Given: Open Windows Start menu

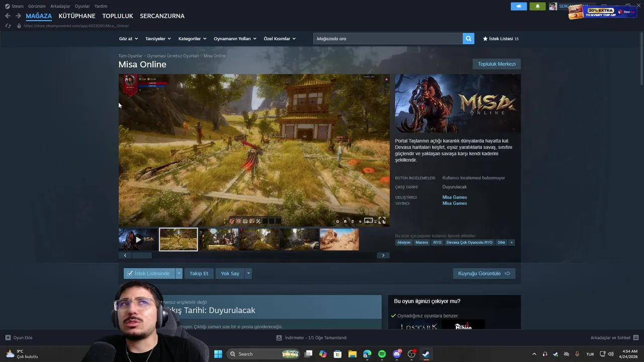Looking at the screenshot, I should pyautogui.click(x=218, y=354).
